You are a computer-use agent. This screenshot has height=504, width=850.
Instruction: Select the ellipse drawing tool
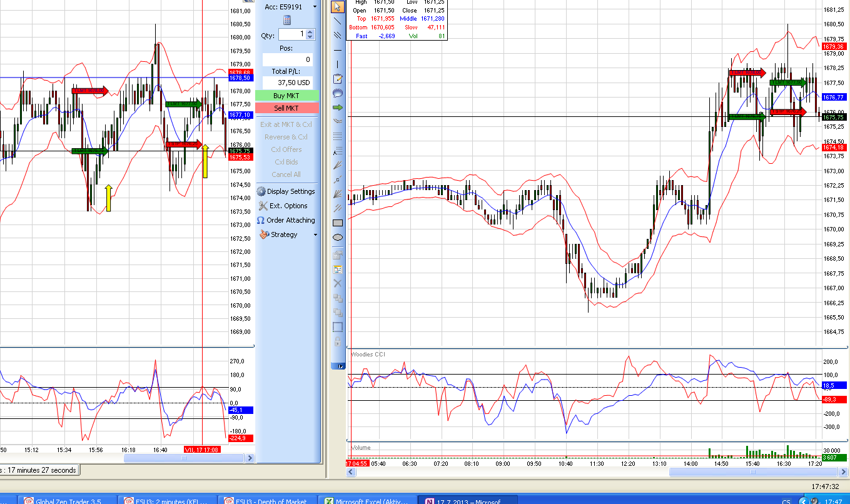[337, 237]
